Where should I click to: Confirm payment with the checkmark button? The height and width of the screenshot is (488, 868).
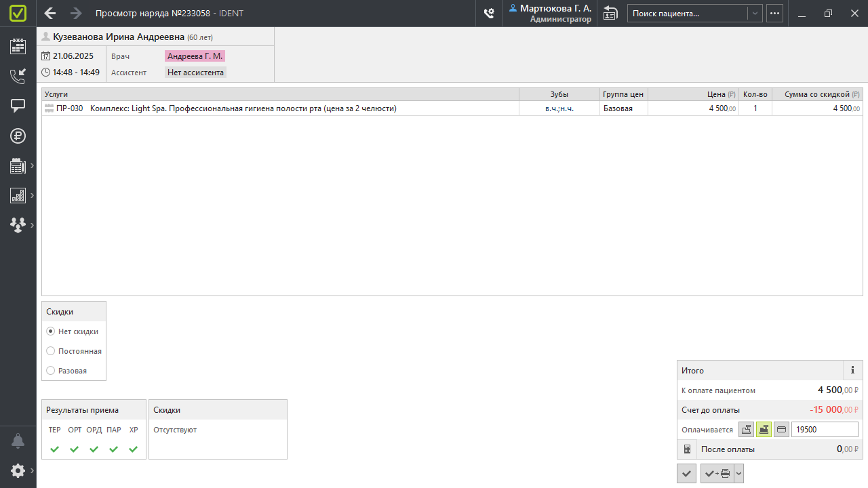[x=686, y=473]
